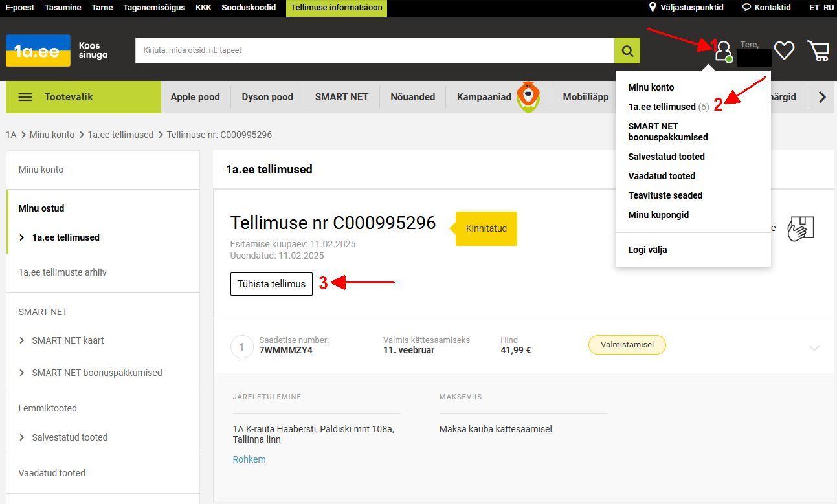
Task: Expand the shipment 7WMMMZY4 details chevron
Action: (814, 348)
